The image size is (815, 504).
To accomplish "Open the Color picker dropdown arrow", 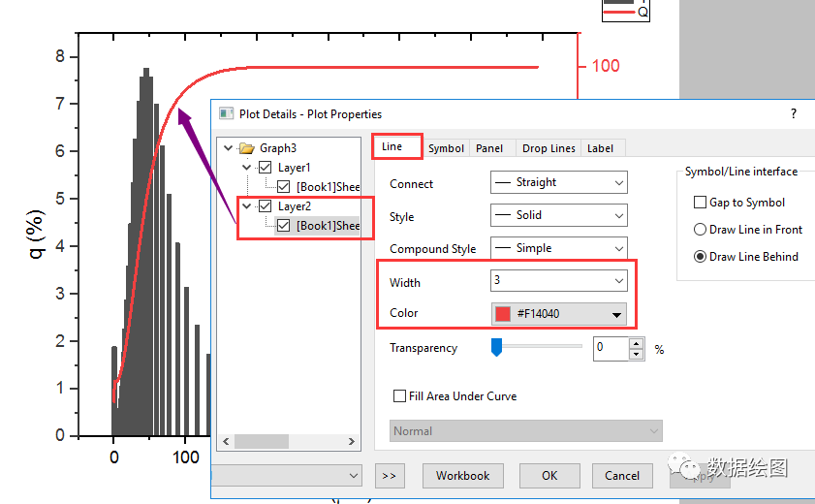I will (x=616, y=315).
